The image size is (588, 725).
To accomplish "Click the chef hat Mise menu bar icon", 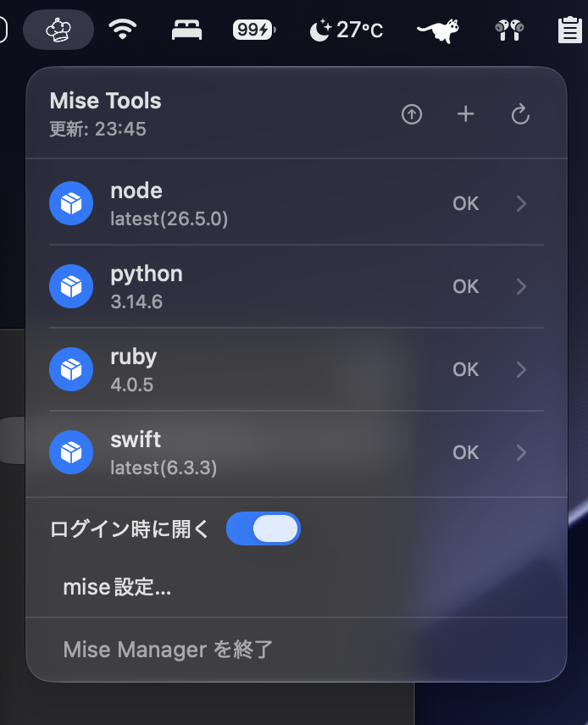I will pos(58,30).
